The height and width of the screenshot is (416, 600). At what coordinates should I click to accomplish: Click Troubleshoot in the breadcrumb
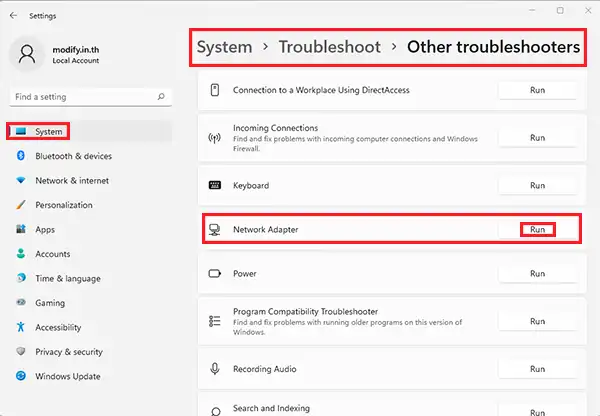tap(329, 47)
